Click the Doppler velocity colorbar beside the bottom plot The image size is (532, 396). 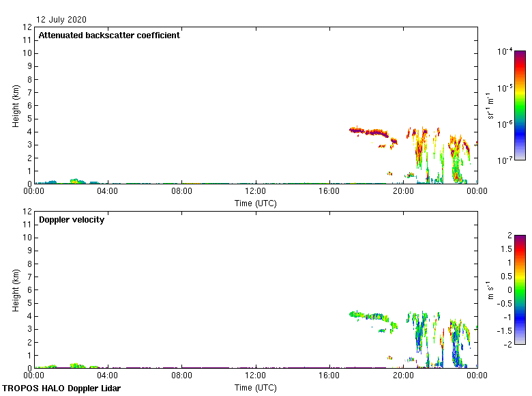click(x=520, y=289)
